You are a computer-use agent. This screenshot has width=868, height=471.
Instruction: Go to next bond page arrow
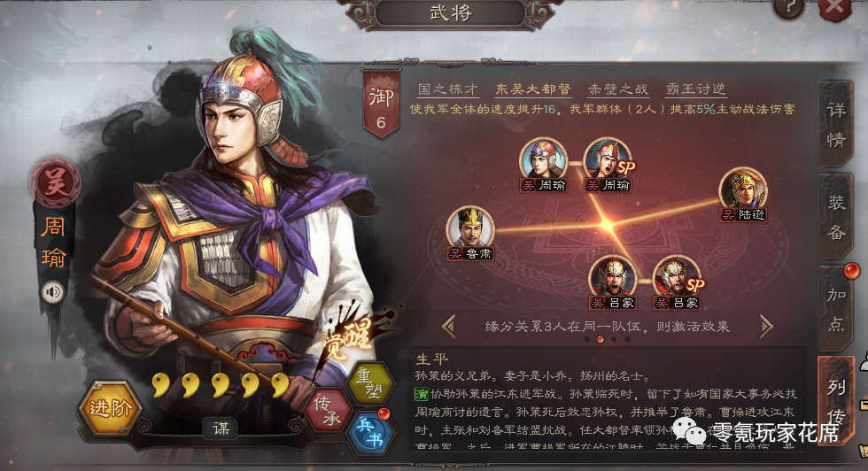tap(766, 326)
